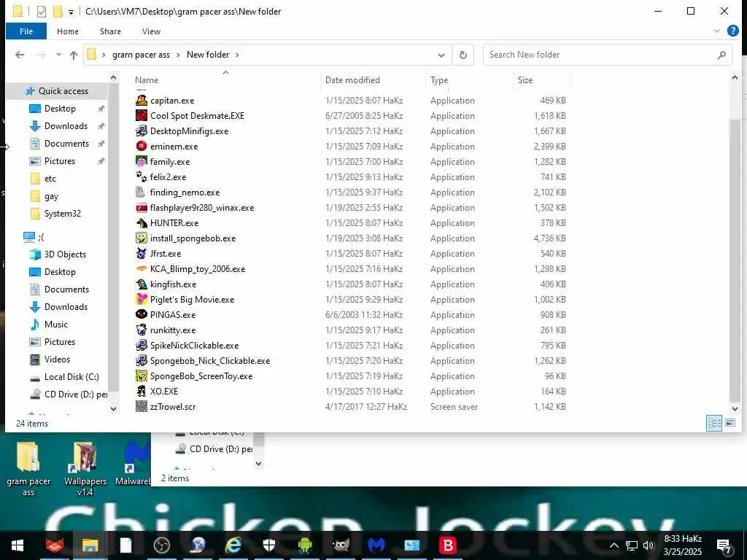Viewport: 747px width, 560px height.
Task: Open pinned Downloads under Quick access
Action: tap(66, 126)
